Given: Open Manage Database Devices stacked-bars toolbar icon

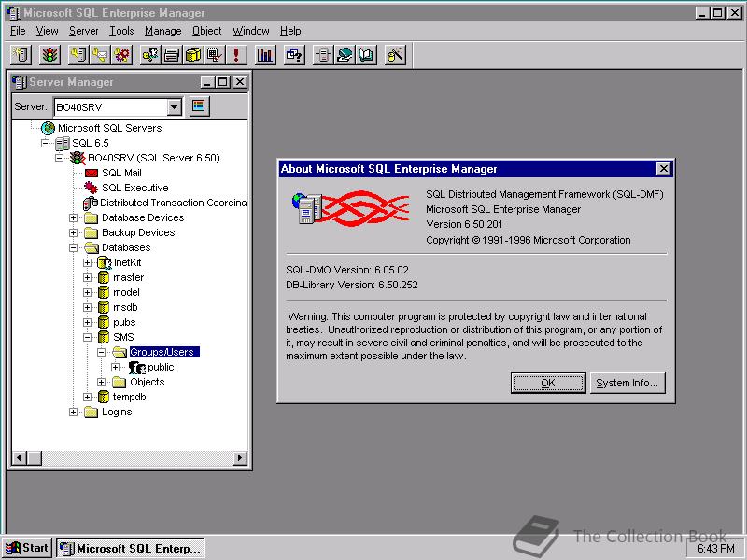Looking at the screenshot, I should [x=172, y=55].
